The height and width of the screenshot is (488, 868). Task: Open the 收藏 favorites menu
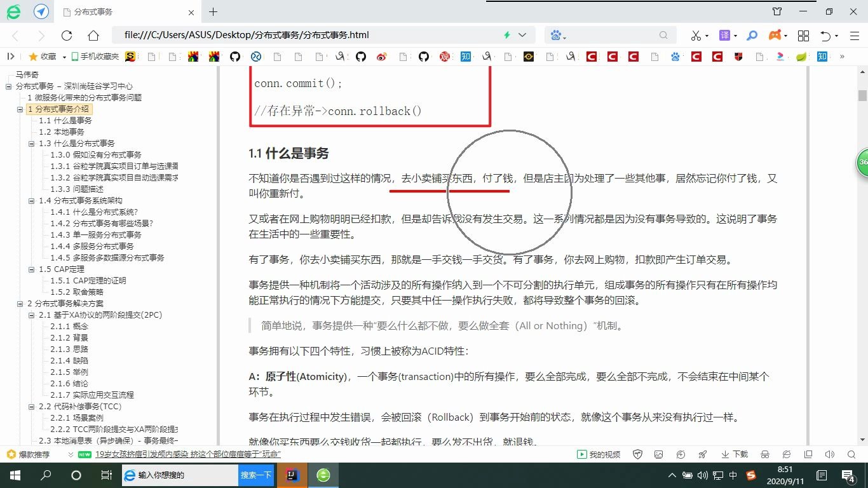pos(42,57)
